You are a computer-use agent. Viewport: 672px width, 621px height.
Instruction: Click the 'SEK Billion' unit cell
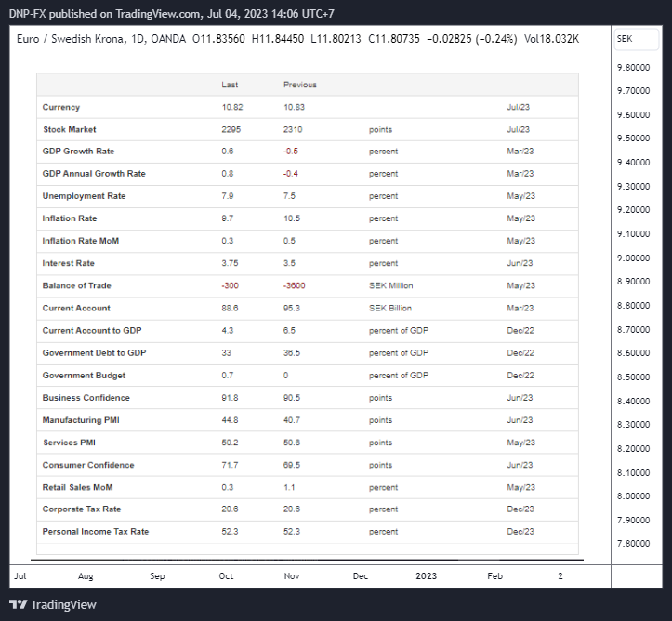point(390,308)
